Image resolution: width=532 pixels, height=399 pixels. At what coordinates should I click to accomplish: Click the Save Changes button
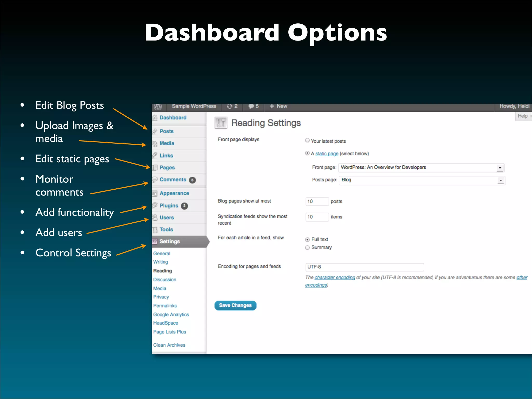[235, 305]
